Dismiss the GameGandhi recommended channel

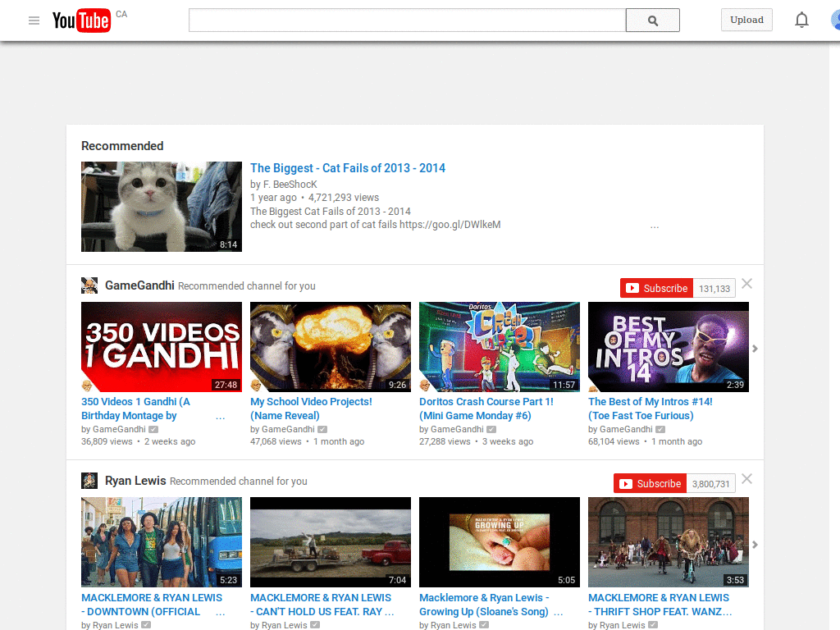(746, 284)
